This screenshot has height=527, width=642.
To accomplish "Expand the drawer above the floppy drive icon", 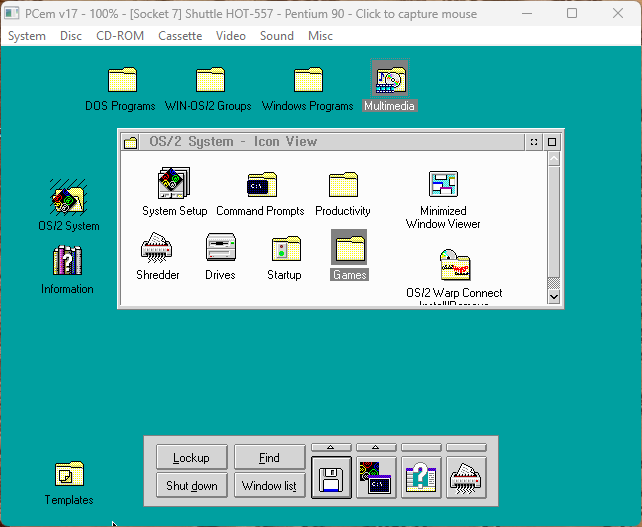I will click(332, 447).
